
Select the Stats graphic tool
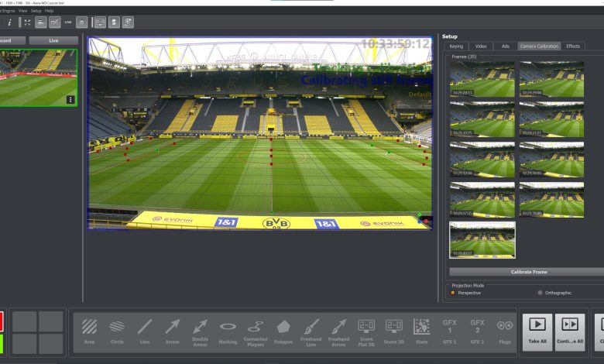coord(421,331)
